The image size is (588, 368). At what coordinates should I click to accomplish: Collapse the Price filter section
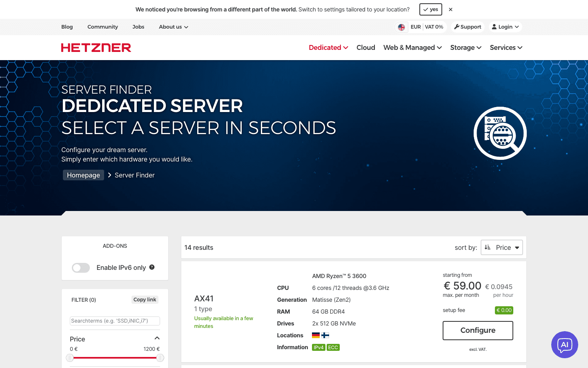pyautogui.click(x=157, y=339)
